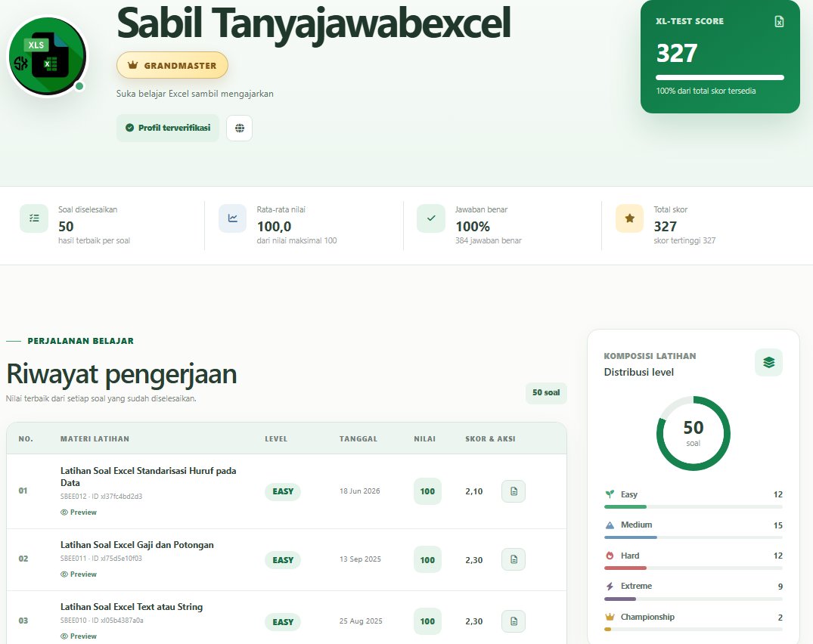Click the NILAI column header
This screenshot has width=813, height=644.
[x=424, y=439]
